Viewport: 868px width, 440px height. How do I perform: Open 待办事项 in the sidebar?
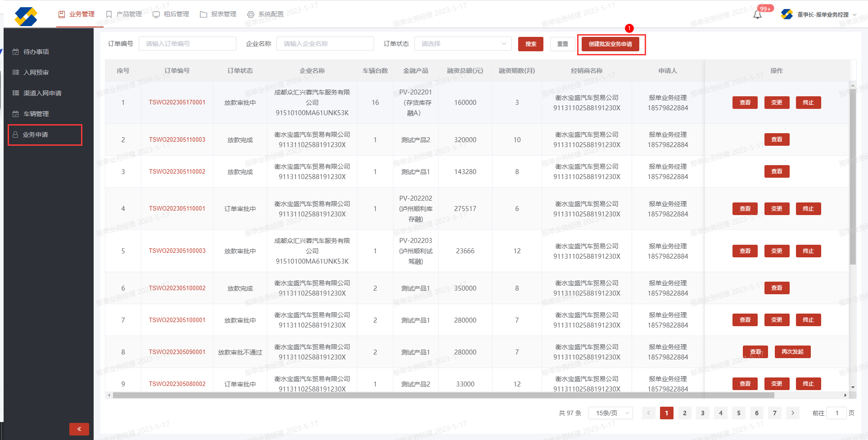click(36, 52)
